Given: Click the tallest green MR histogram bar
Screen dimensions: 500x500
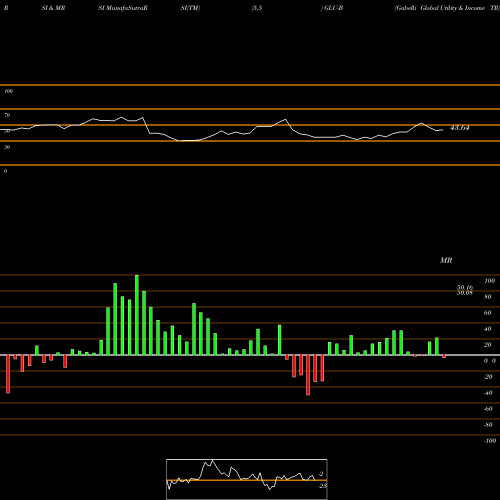Looking at the screenshot, I should (137, 315).
